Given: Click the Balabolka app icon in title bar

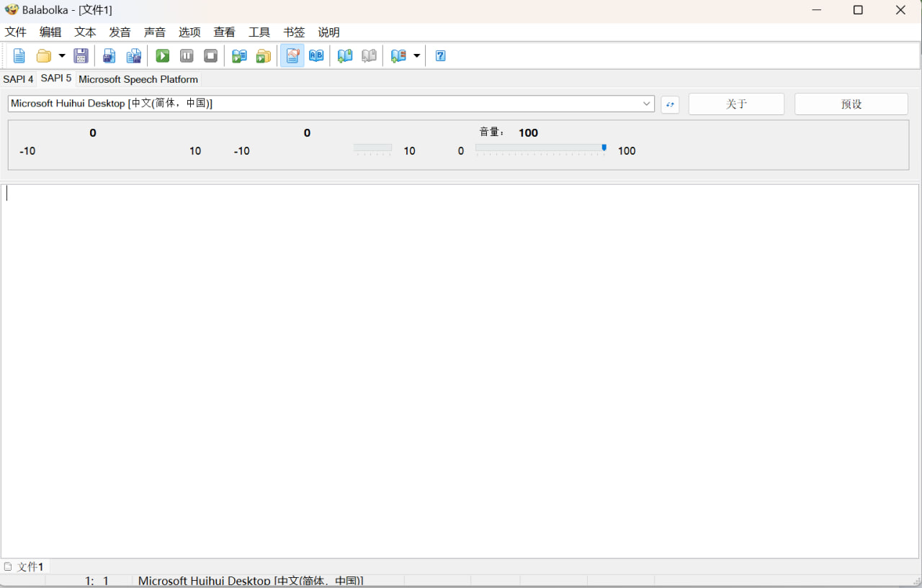Looking at the screenshot, I should click(11, 10).
